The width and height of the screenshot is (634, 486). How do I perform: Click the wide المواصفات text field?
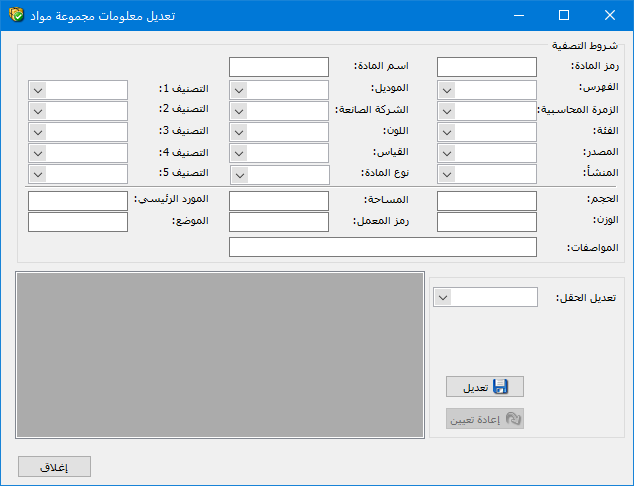point(383,247)
